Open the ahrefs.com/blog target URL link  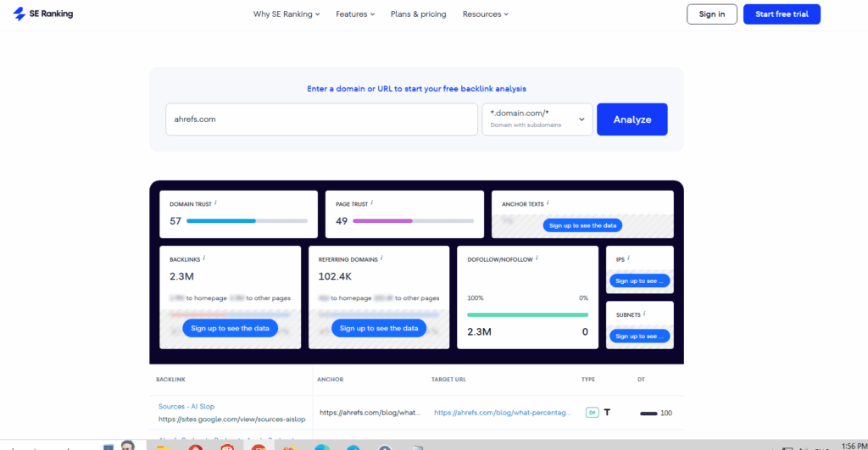point(502,413)
